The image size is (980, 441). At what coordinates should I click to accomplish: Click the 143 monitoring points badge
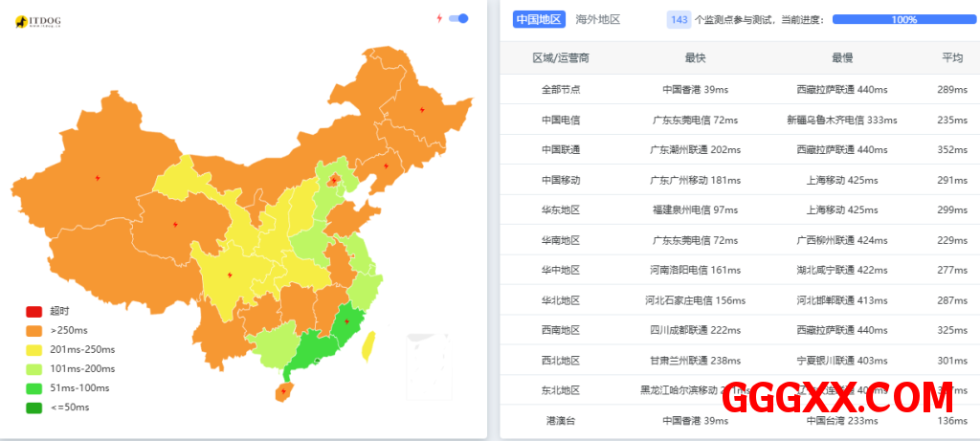[679, 19]
